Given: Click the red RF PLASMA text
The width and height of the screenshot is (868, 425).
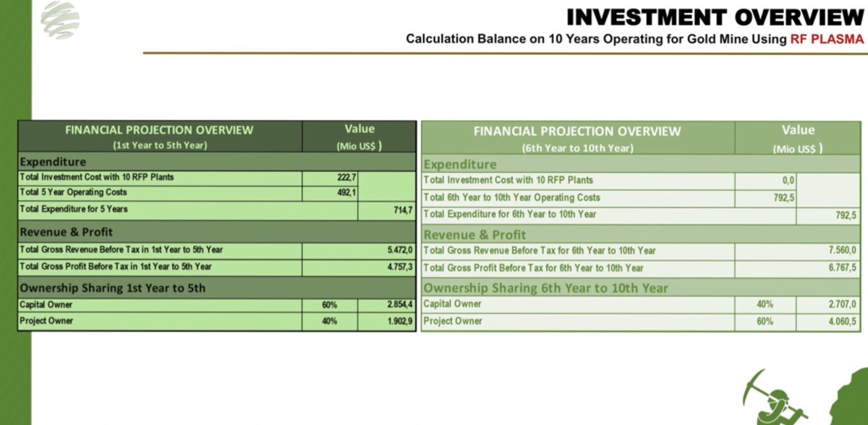Looking at the screenshot, I should tap(827, 39).
